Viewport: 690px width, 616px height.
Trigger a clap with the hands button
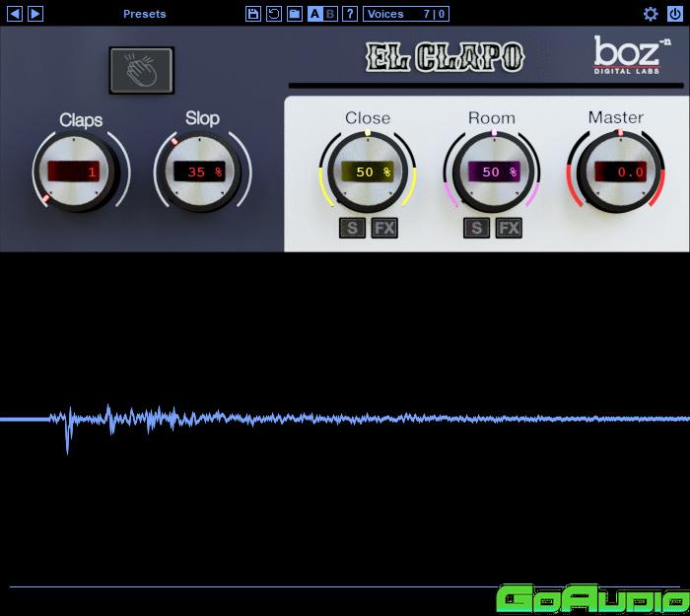[142, 70]
